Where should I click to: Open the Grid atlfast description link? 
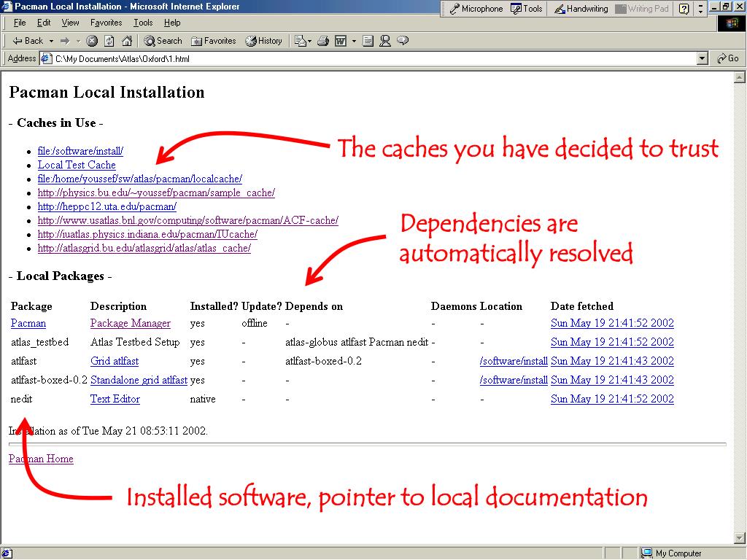(115, 361)
